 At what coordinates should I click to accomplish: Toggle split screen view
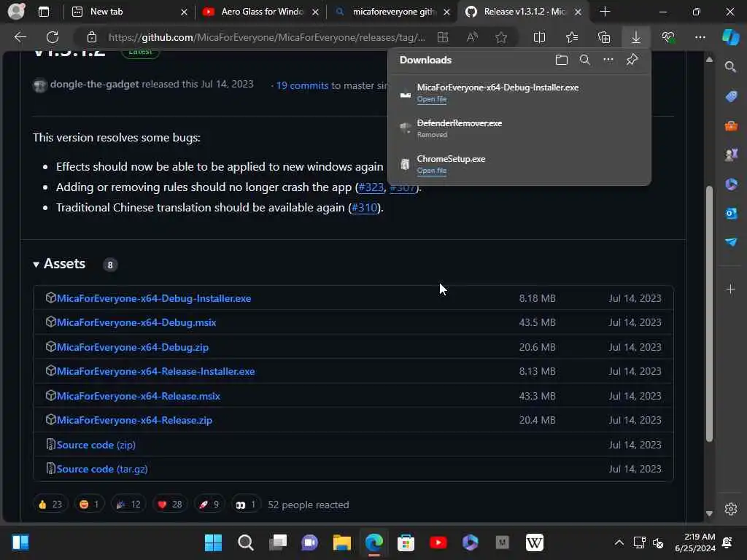[539, 37]
